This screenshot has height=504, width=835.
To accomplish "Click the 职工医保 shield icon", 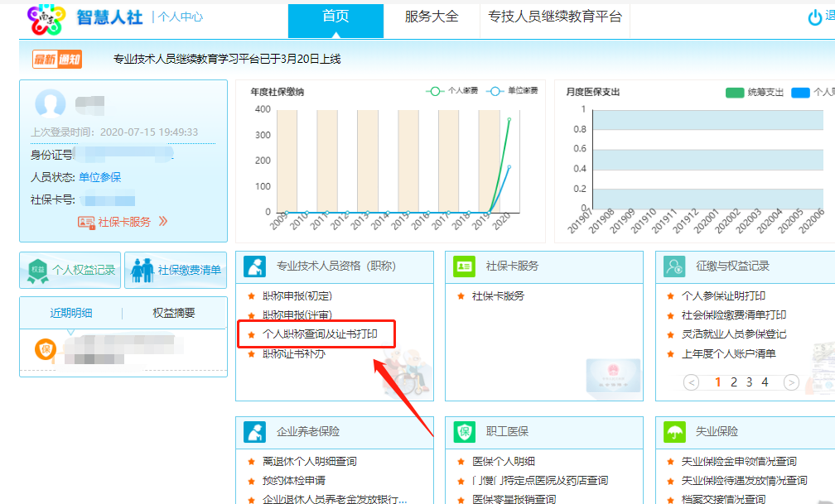I will tap(465, 432).
